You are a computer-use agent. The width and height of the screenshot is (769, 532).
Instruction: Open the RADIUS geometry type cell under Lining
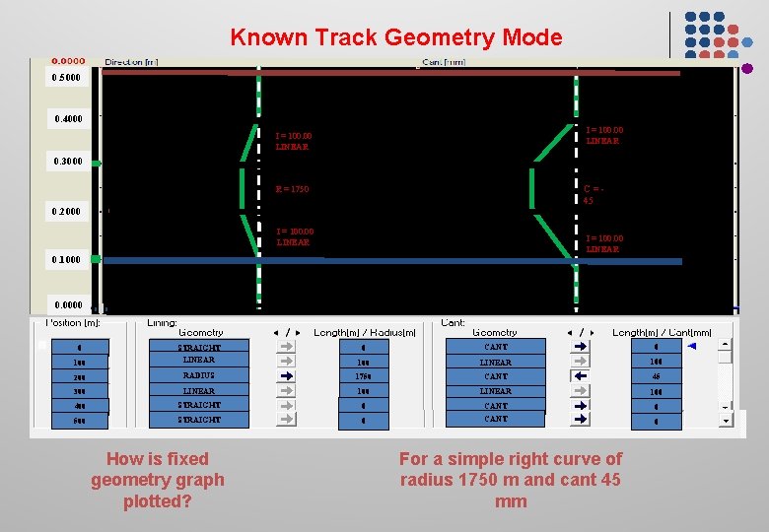198,375
